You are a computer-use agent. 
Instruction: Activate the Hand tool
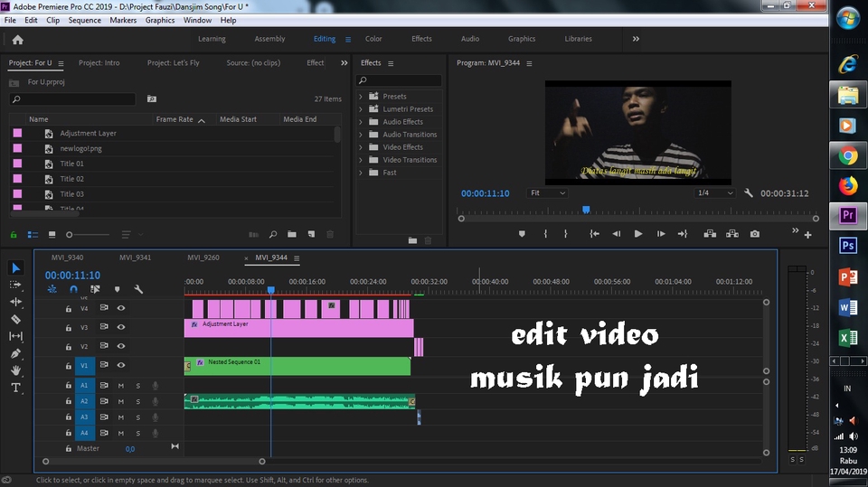15,370
